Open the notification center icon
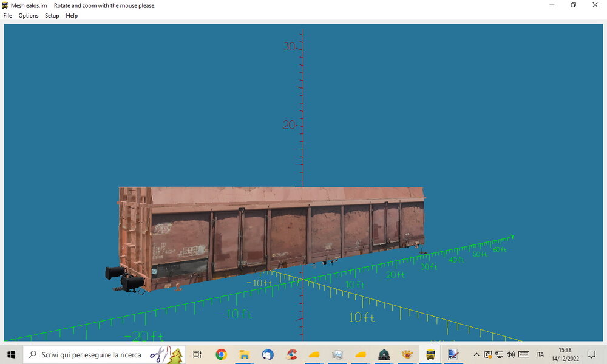 pos(591,354)
